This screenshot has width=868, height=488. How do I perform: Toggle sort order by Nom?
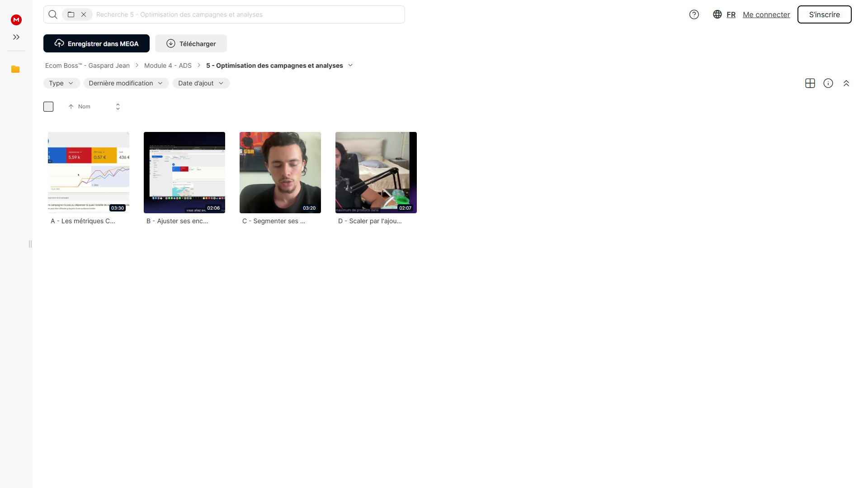80,107
